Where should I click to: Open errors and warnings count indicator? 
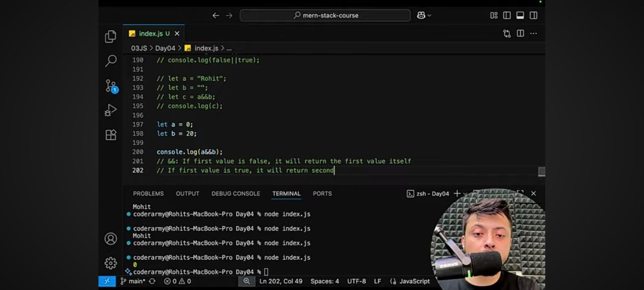[x=178, y=281]
